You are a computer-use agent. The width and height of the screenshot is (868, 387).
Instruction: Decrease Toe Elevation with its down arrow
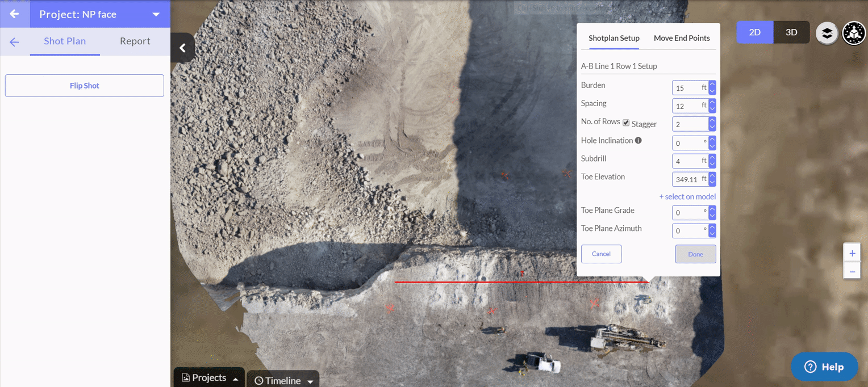pos(712,183)
